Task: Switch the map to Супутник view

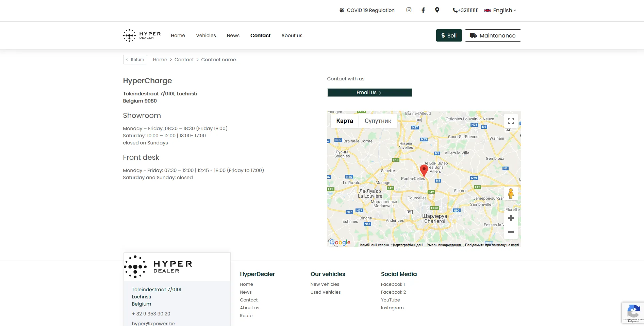Action: tap(378, 121)
